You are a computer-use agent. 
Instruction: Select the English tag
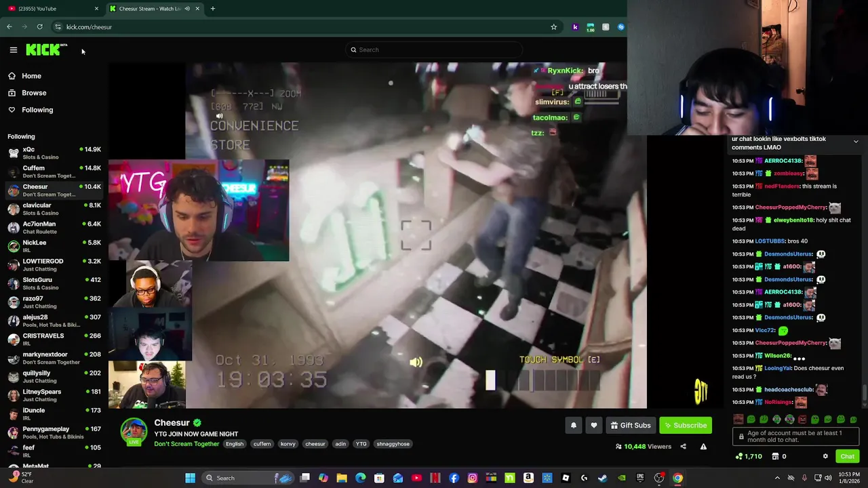tap(235, 444)
